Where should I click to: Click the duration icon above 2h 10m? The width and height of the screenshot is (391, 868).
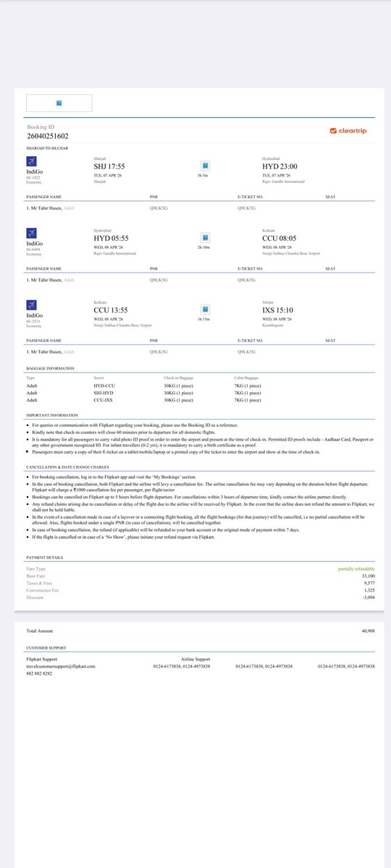click(x=205, y=237)
